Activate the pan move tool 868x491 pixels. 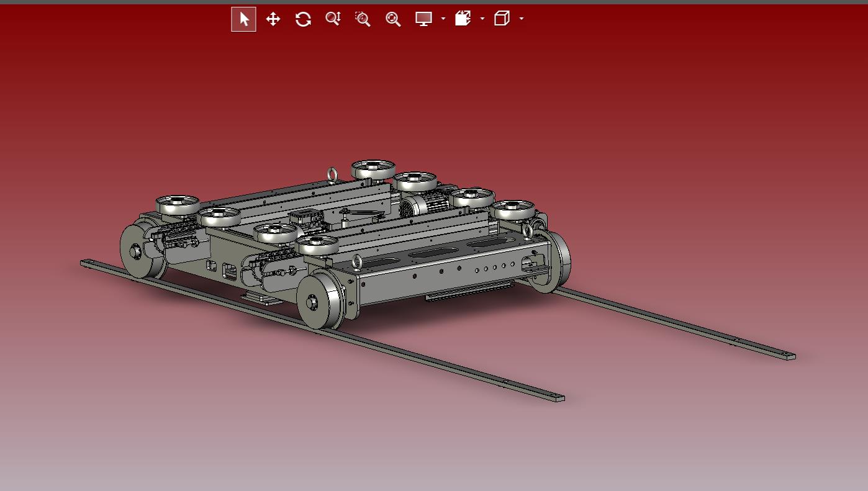point(273,19)
